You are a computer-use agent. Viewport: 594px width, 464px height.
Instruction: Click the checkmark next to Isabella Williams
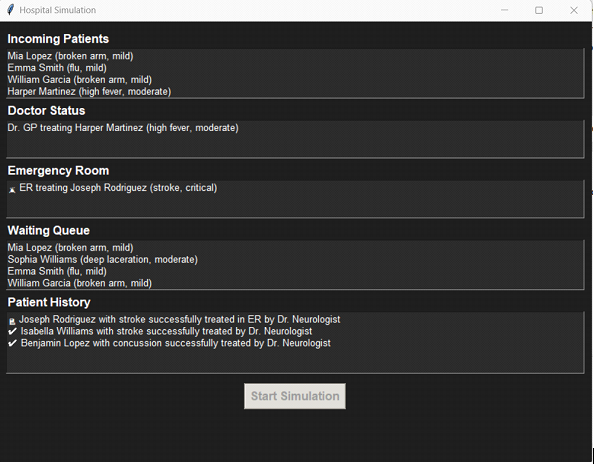coord(13,331)
